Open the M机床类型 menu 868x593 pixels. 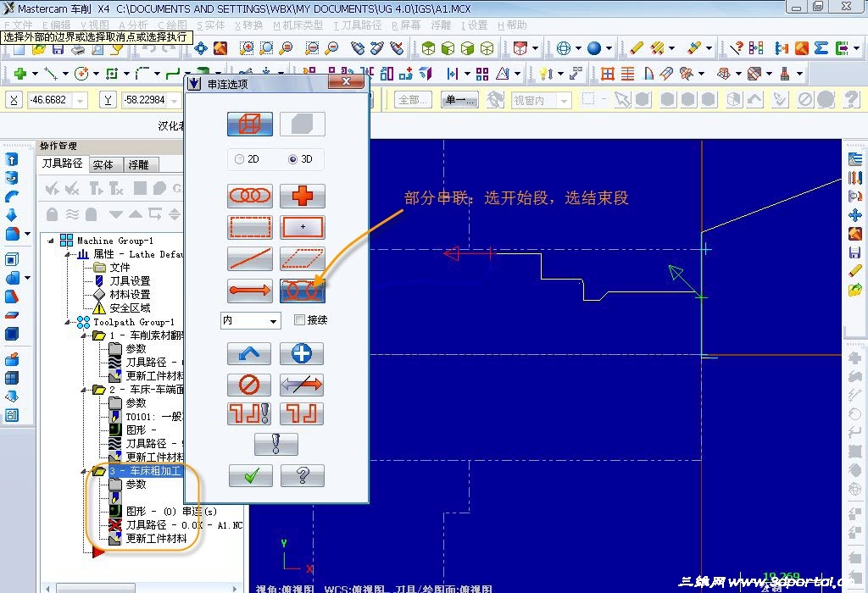point(298,25)
